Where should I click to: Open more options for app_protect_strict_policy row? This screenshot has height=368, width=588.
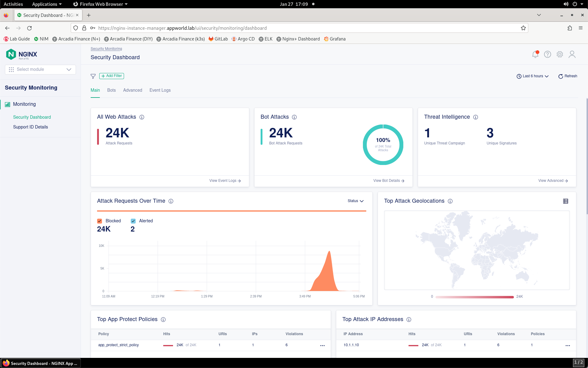click(x=322, y=346)
